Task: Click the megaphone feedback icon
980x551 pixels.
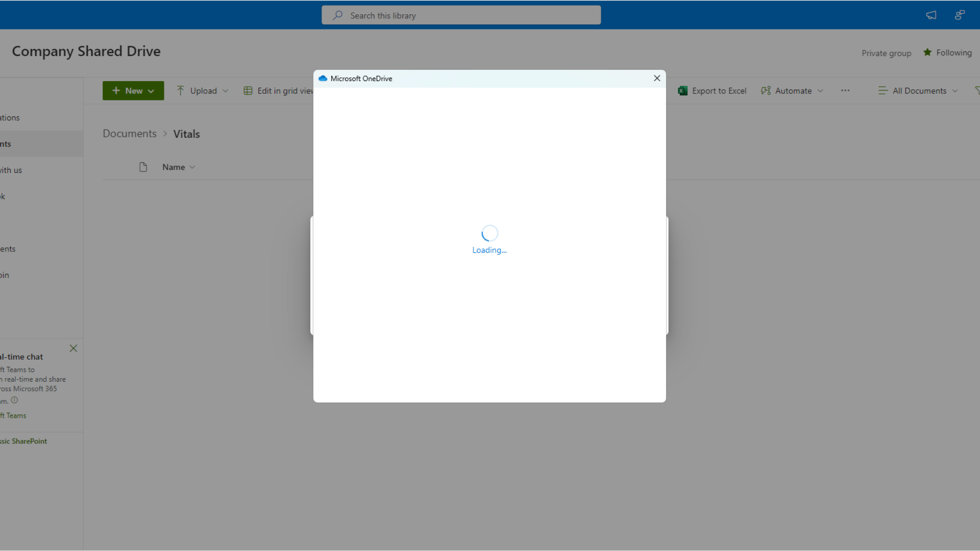Action: [x=931, y=15]
